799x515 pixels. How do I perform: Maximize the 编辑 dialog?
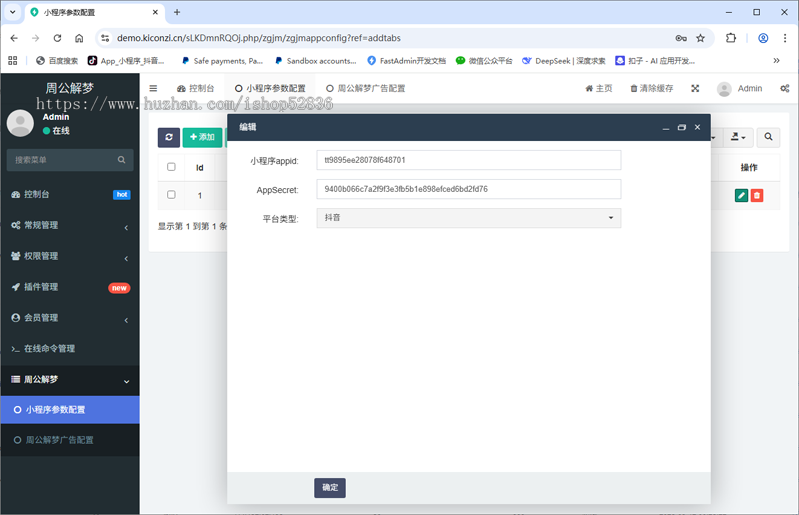(x=682, y=127)
